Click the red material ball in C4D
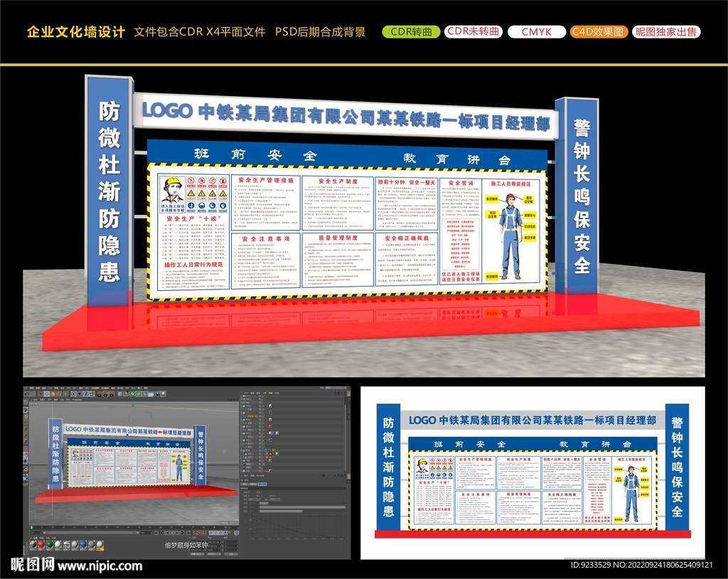The image size is (728, 579). tap(42, 545)
